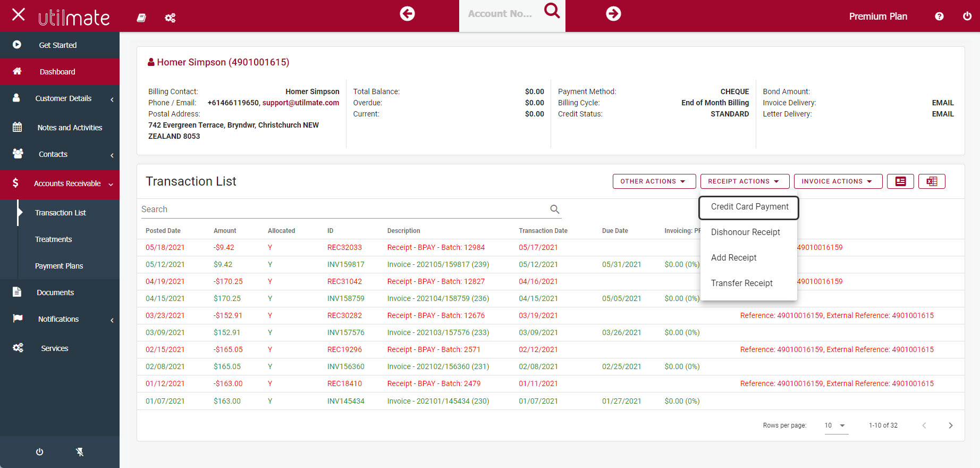980x468 pixels.
Task: Go to previous account with left arrow
Action: (x=407, y=14)
